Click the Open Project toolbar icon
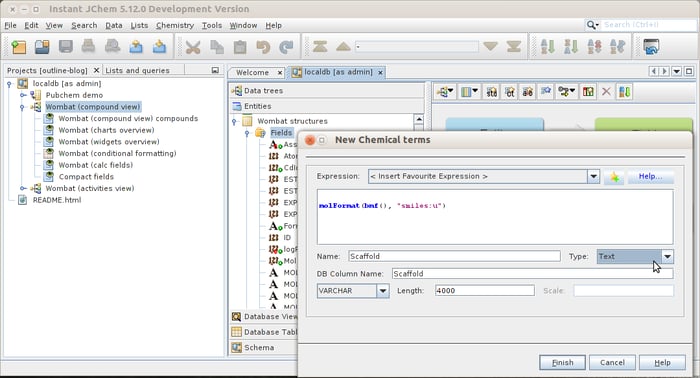 point(42,46)
